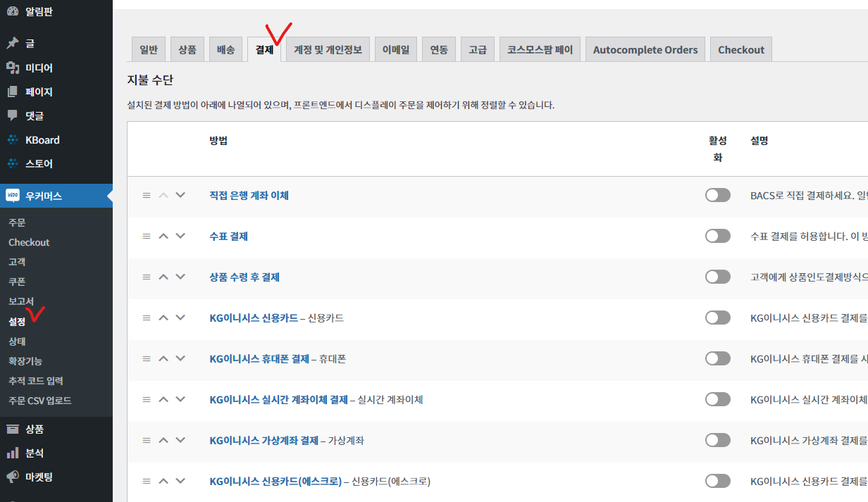Open 주문 in the 우커머스 submenu

pyautogui.click(x=17, y=222)
